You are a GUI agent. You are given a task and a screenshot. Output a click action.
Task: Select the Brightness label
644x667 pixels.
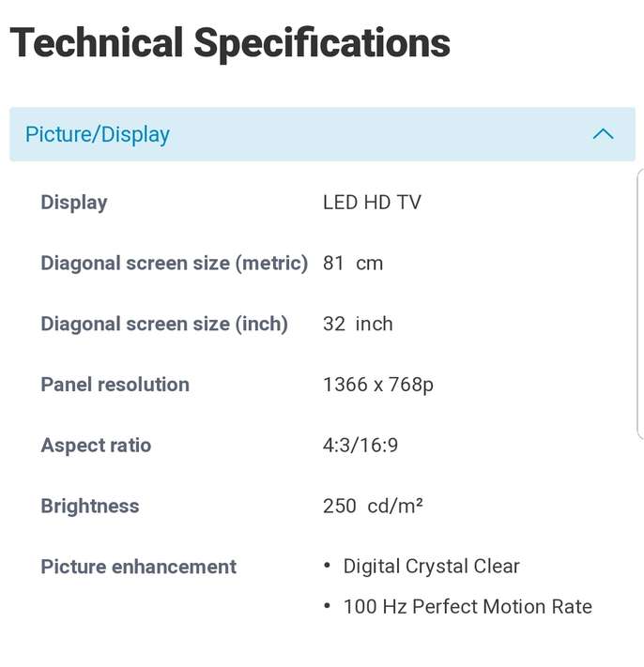point(90,507)
